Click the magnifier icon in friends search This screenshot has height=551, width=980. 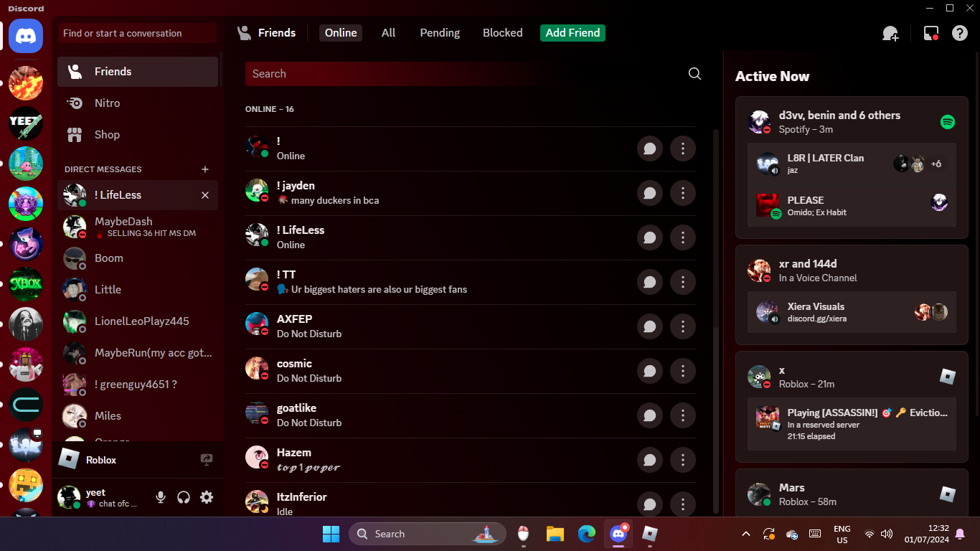pyautogui.click(x=694, y=74)
